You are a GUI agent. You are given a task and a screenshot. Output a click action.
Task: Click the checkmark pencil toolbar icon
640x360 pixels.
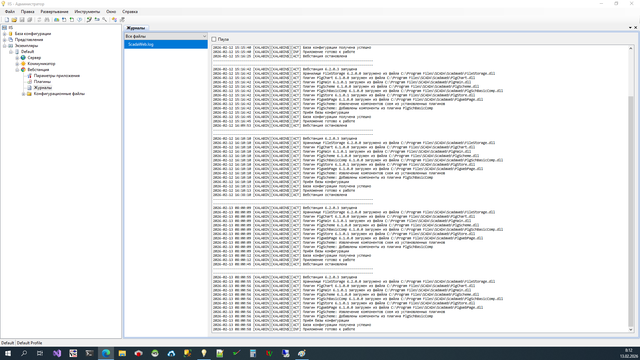[89, 20]
